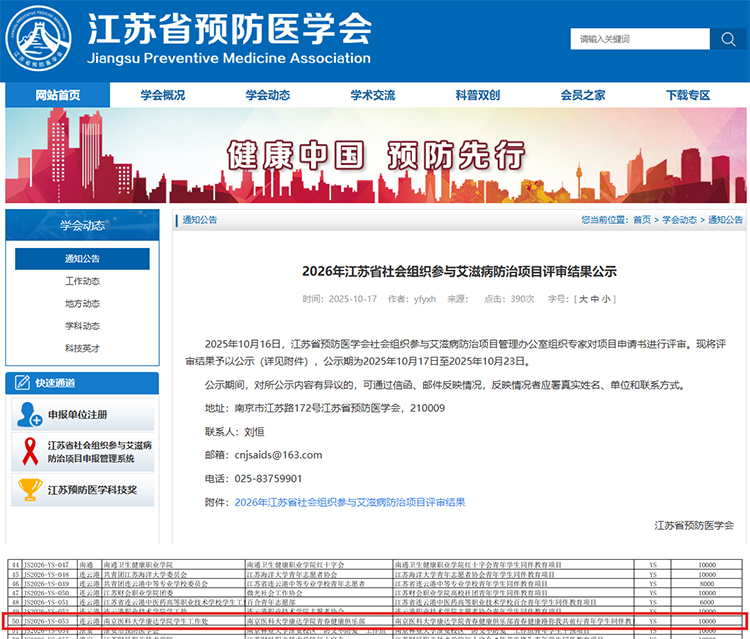Click the 快速通道 header icon
Image resolution: width=750 pixels, height=639 pixels.
tap(22, 383)
